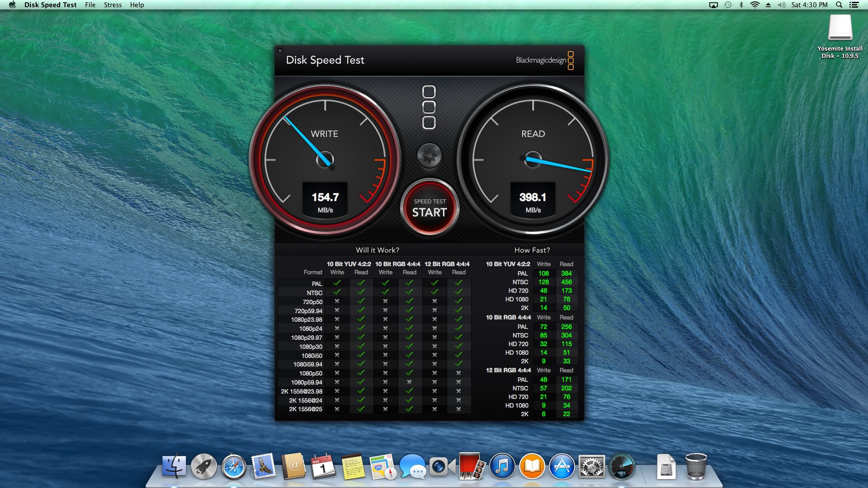
Task: Click the PAL write value 108
Action: pyautogui.click(x=543, y=273)
